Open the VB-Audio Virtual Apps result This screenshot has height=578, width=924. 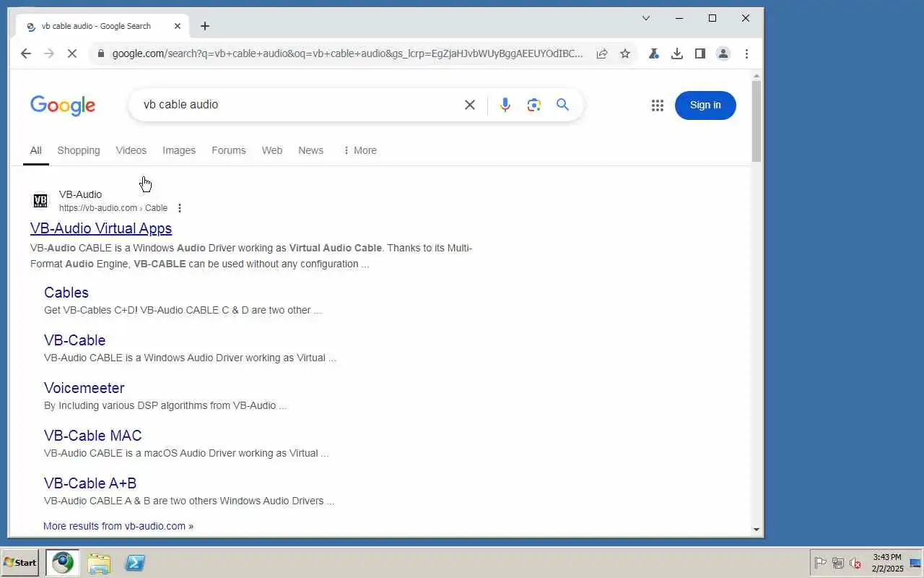[x=101, y=228]
